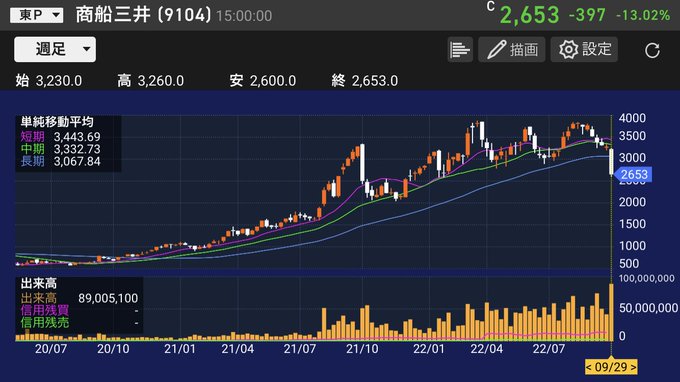Viewport: 680px width, 382px height.
Task: Open the 週足 timeframe dropdown
Action: pyautogui.click(x=55, y=49)
